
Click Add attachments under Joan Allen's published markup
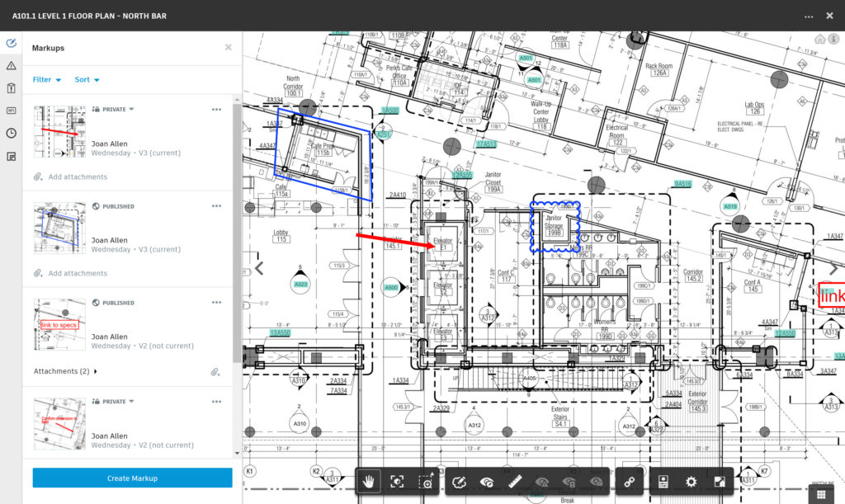(x=79, y=272)
